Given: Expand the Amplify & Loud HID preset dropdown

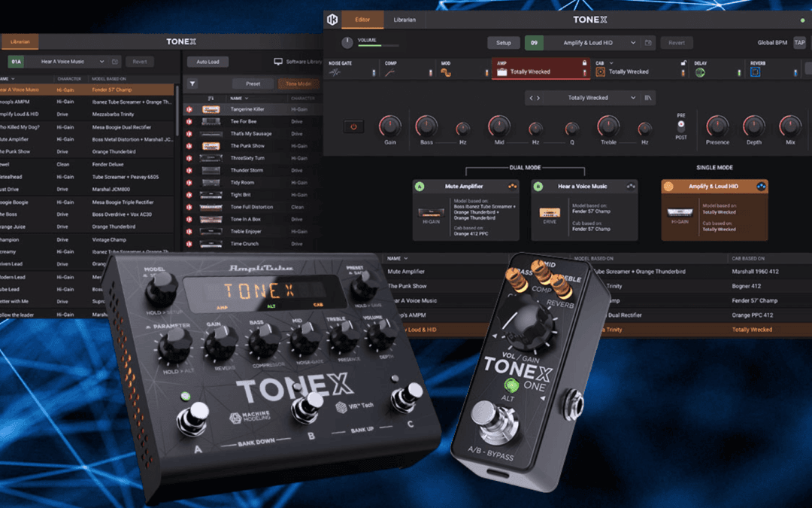Looking at the screenshot, I should tap(632, 43).
